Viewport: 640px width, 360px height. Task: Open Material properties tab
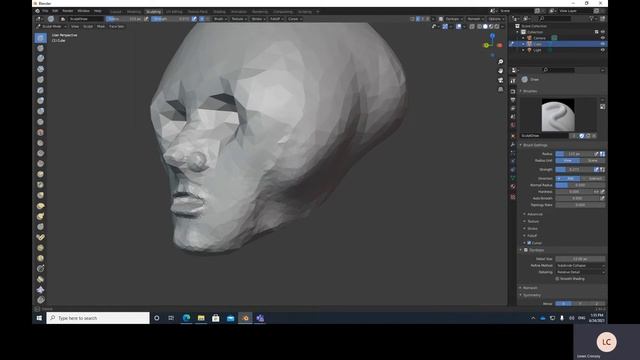click(x=513, y=187)
